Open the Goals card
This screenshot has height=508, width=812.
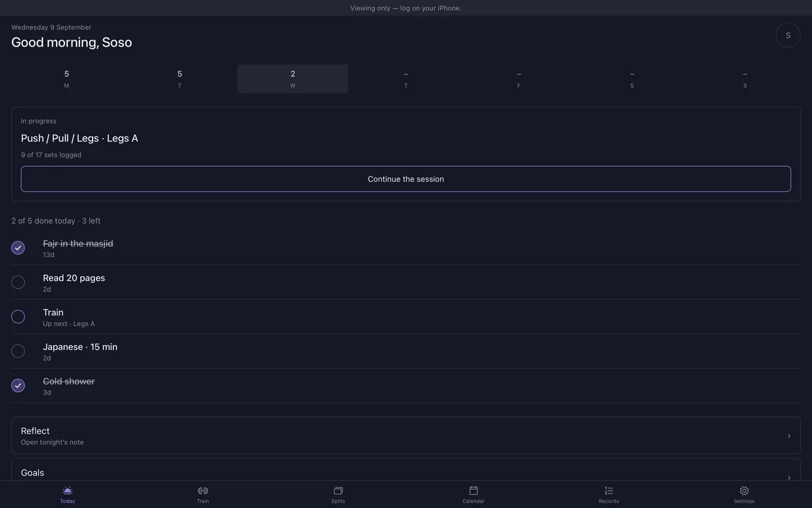[x=406, y=470]
